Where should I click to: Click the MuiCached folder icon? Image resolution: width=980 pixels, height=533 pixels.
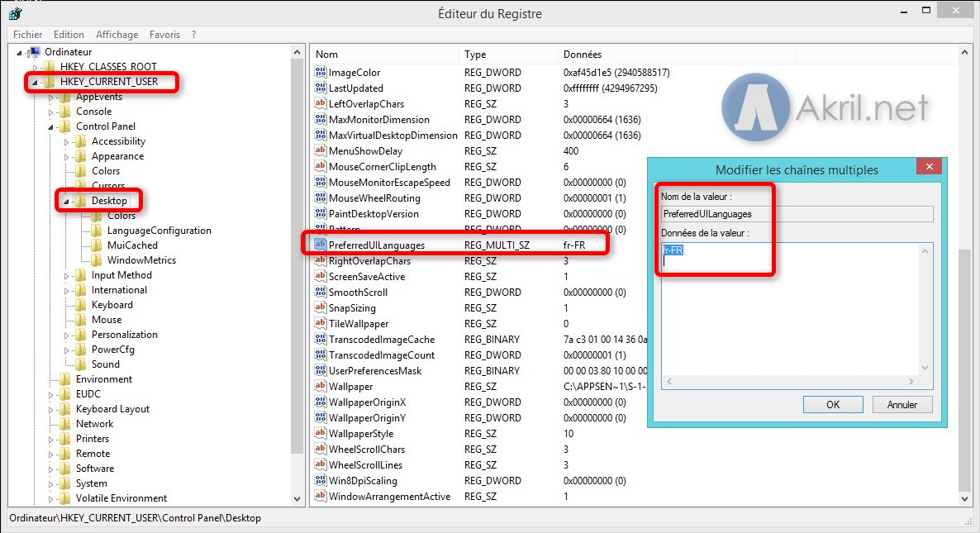pyautogui.click(x=97, y=245)
